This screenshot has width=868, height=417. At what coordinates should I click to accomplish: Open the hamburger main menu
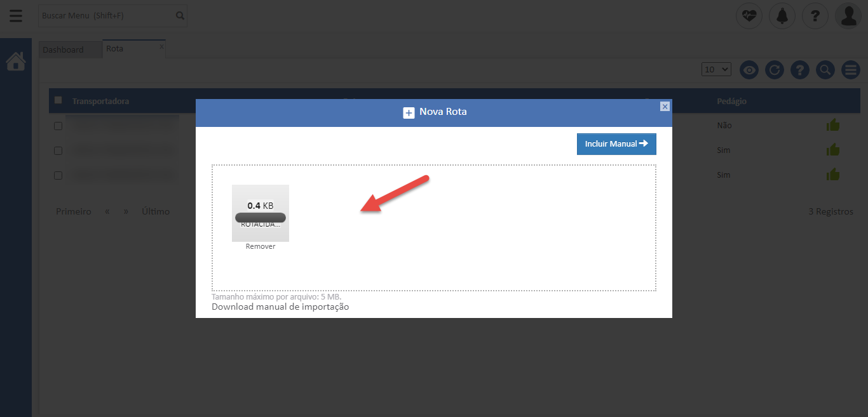coord(16,16)
